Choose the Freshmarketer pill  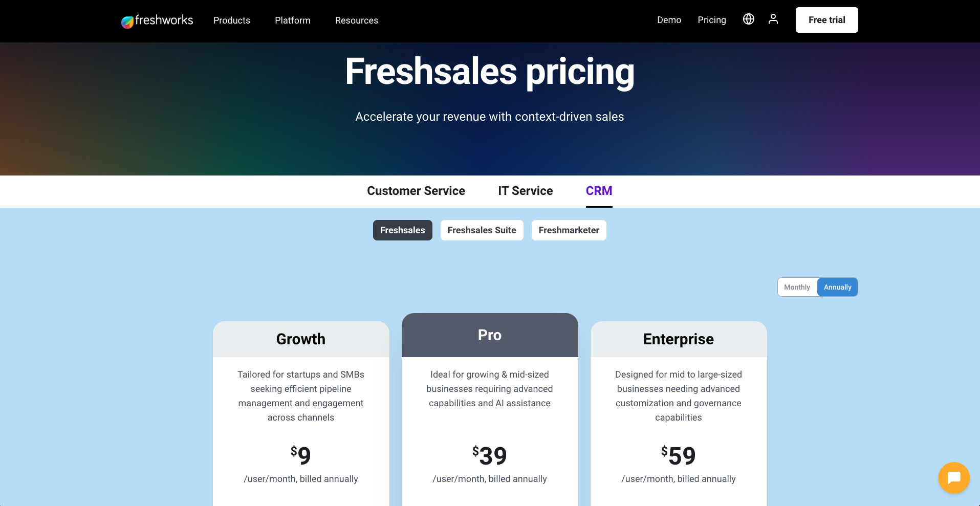569,230
